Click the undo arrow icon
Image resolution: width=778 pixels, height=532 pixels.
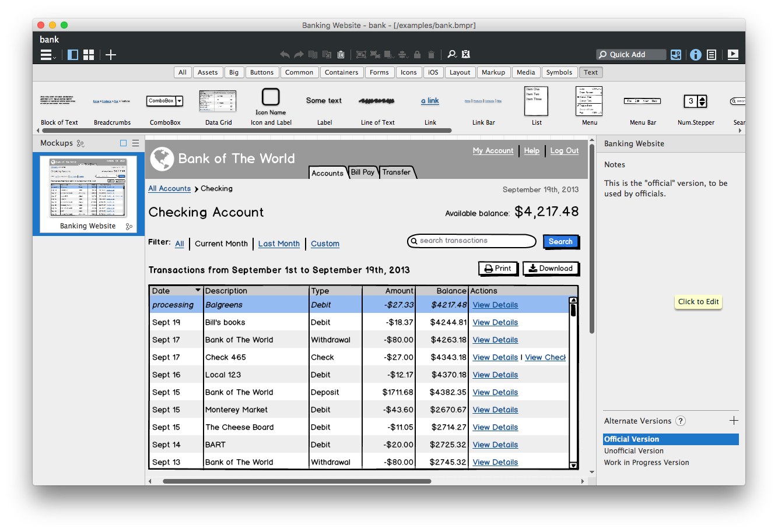[x=285, y=55]
